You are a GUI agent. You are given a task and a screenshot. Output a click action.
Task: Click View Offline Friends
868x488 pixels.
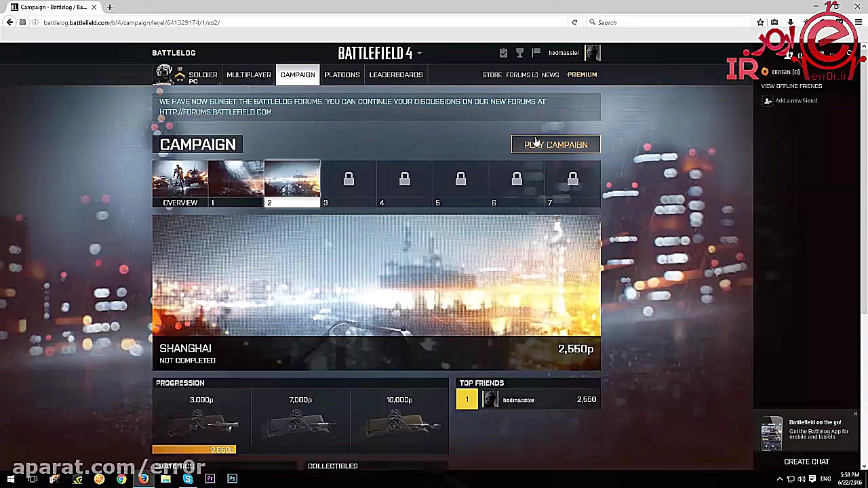click(791, 86)
